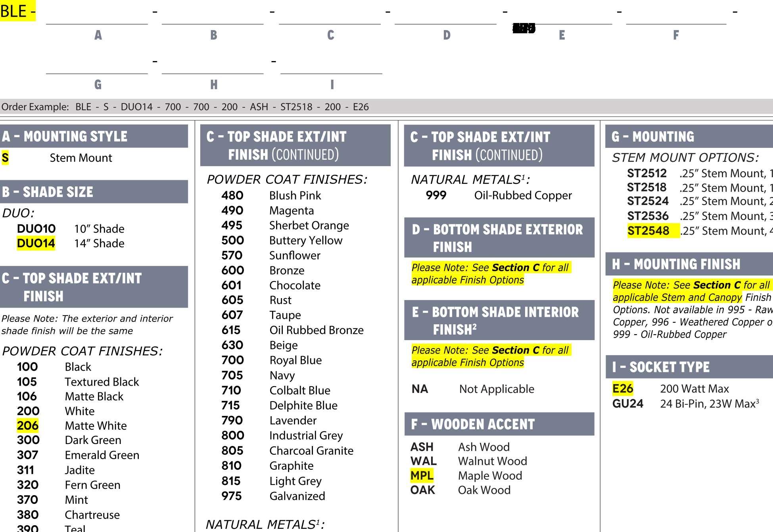773x532 pixels.
Task: Click the highlighted MPL Maple Wood code
Action: (x=422, y=475)
